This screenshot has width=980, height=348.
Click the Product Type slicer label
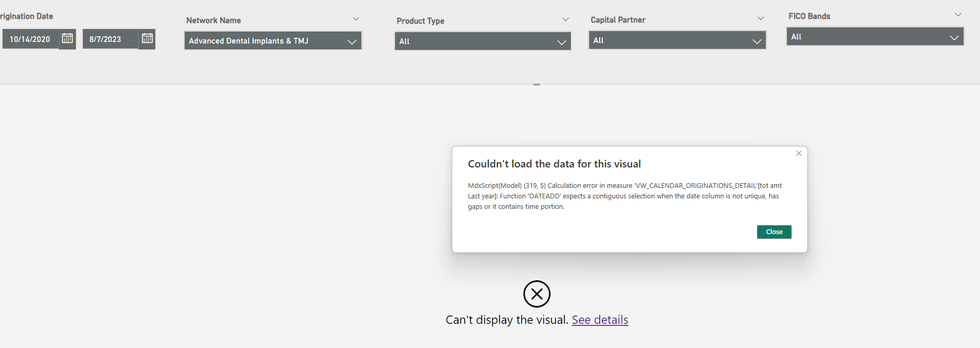coord(420,21)
